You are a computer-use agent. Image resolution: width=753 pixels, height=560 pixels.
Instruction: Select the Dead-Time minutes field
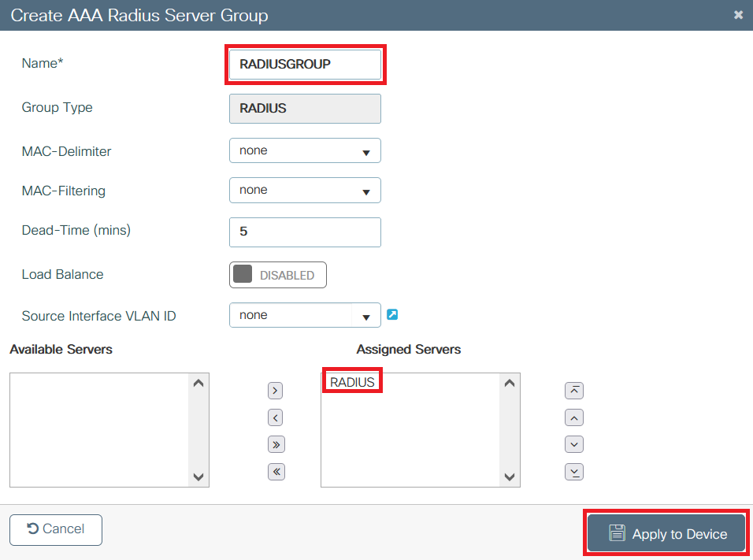pyautogui.click(x=305, y=232)
